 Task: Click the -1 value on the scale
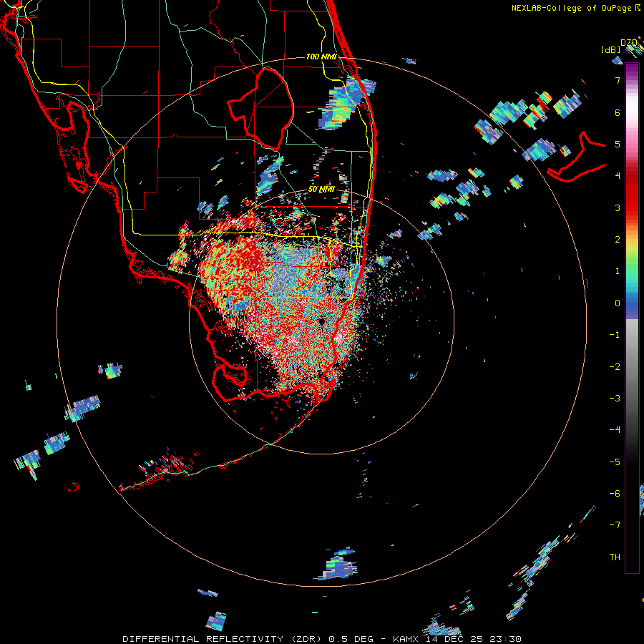pos(615,335)
